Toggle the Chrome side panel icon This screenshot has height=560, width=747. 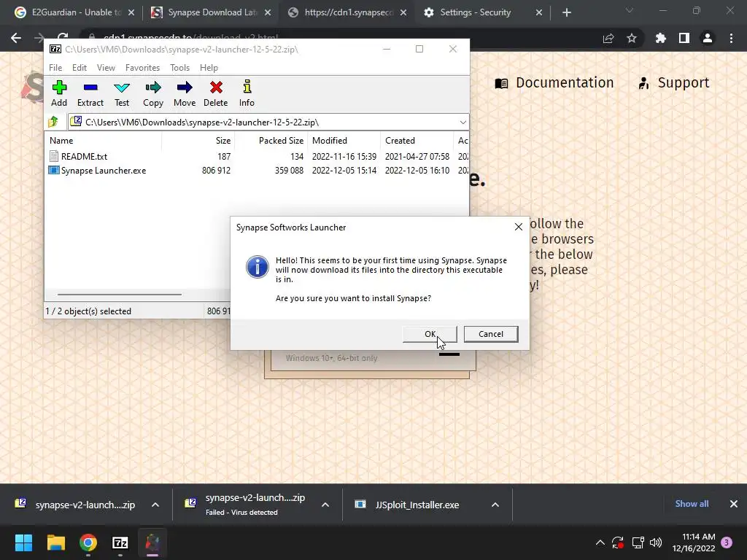tap(684, 38)
